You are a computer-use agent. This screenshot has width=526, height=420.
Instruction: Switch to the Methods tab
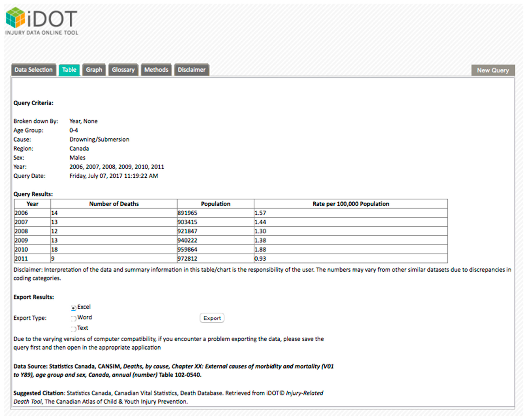coord(156,70)
